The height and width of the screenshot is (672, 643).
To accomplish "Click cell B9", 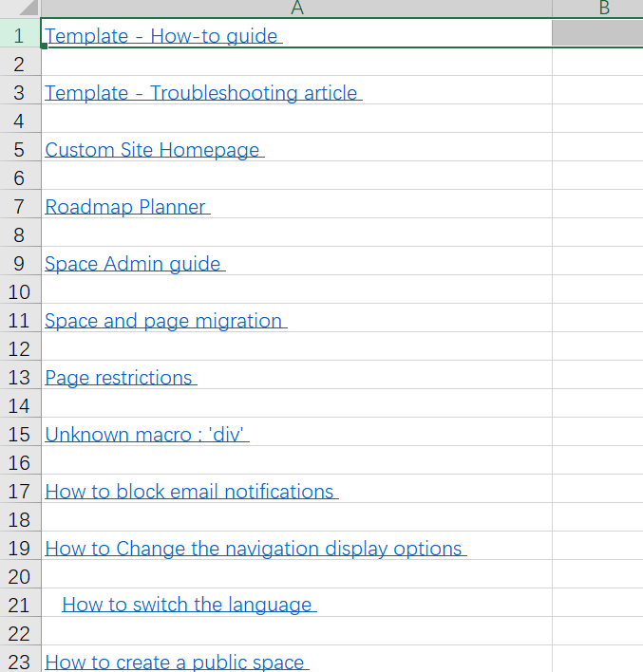I will (x=597, y=261).
